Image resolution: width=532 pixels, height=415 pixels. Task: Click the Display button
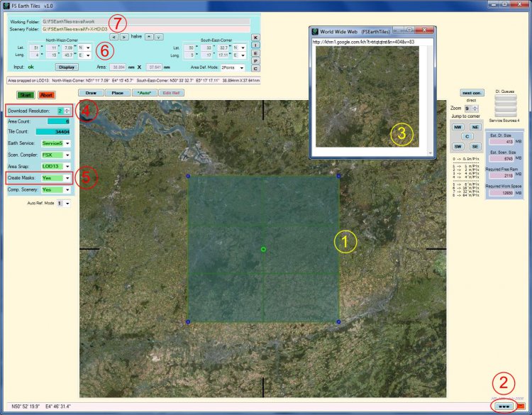67,67
